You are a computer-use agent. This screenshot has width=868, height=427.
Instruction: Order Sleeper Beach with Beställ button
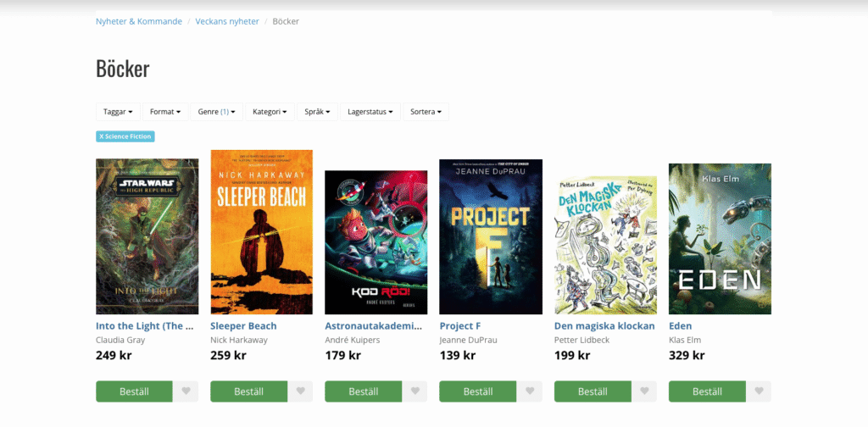point(248,391)
